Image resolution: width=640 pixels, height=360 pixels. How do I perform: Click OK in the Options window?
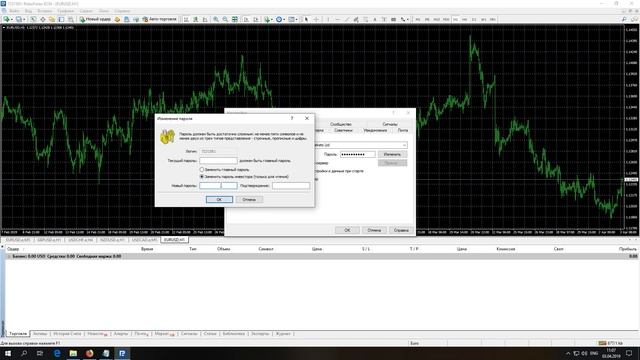347,230
